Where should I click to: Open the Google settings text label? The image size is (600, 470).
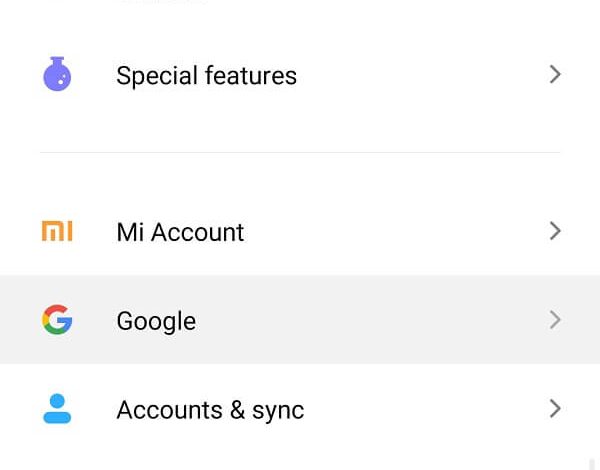tap(157, 321)
